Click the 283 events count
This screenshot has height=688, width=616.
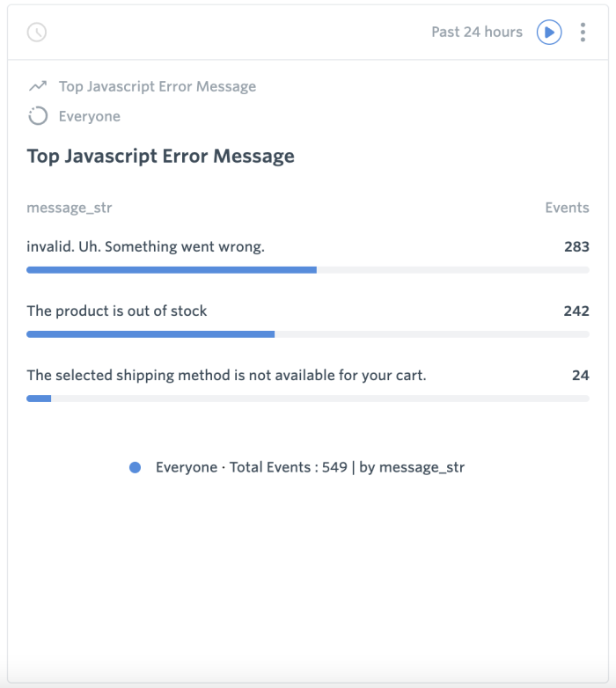click(576, 246)
